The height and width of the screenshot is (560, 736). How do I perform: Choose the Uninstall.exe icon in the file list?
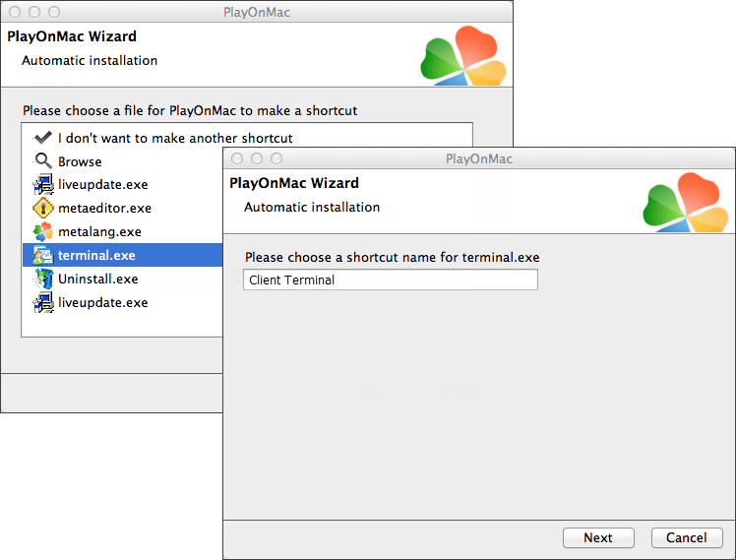pos(42,280)
